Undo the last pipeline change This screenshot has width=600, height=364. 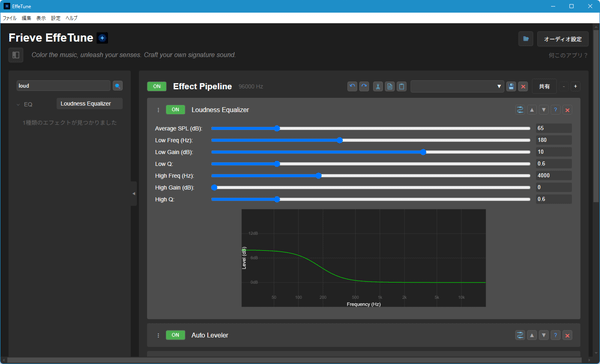(x=352, y=87)
